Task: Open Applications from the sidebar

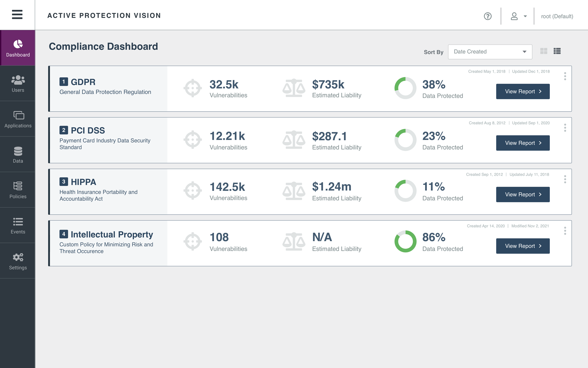Action: 18,119
